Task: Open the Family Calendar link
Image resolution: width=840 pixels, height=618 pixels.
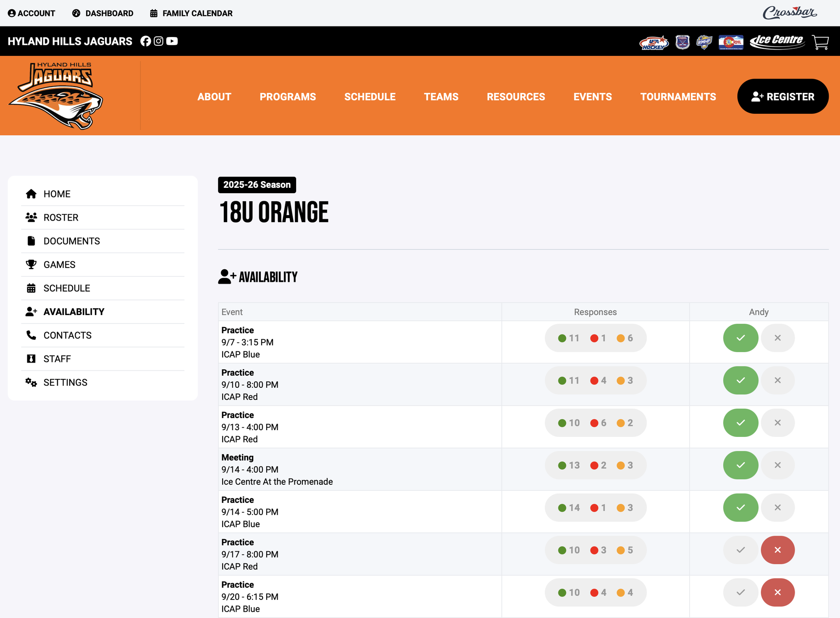Action: [x=191, y=13]
